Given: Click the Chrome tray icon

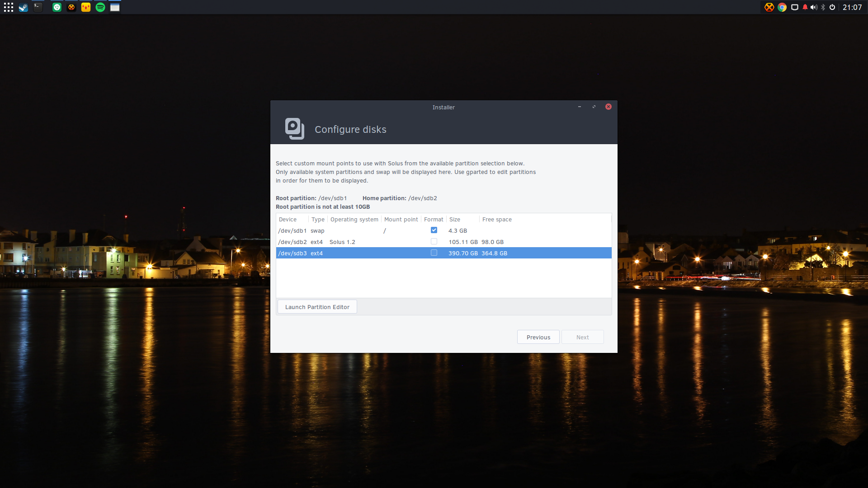Looking at the screenshot, I should (782, 7).
